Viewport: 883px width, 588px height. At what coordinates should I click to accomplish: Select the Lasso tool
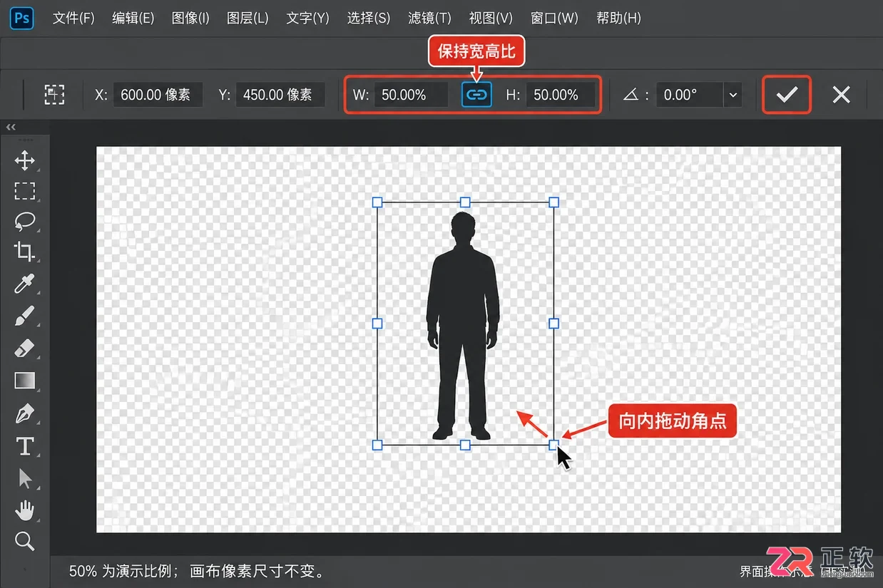(25, 221)
